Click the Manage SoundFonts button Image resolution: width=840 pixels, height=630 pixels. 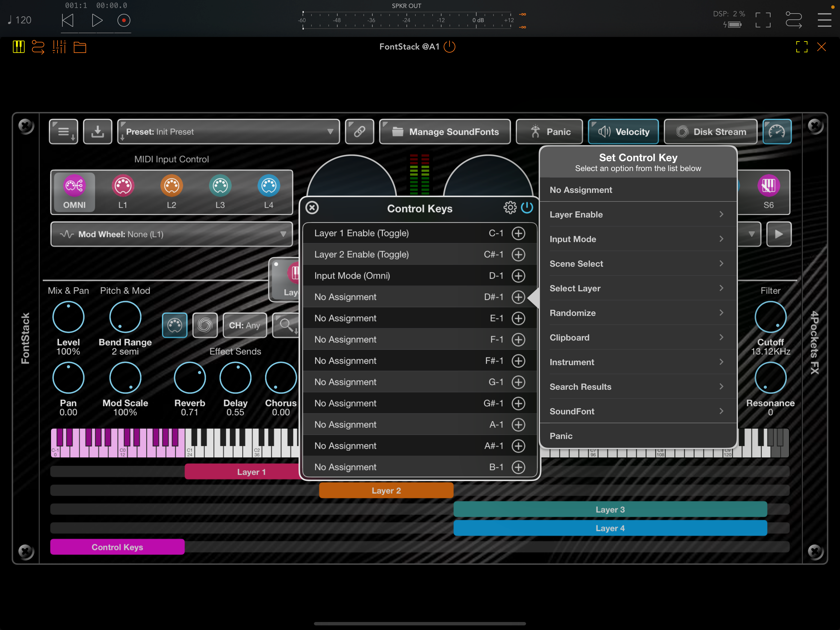pyautogui.click(x=445, y=132)
